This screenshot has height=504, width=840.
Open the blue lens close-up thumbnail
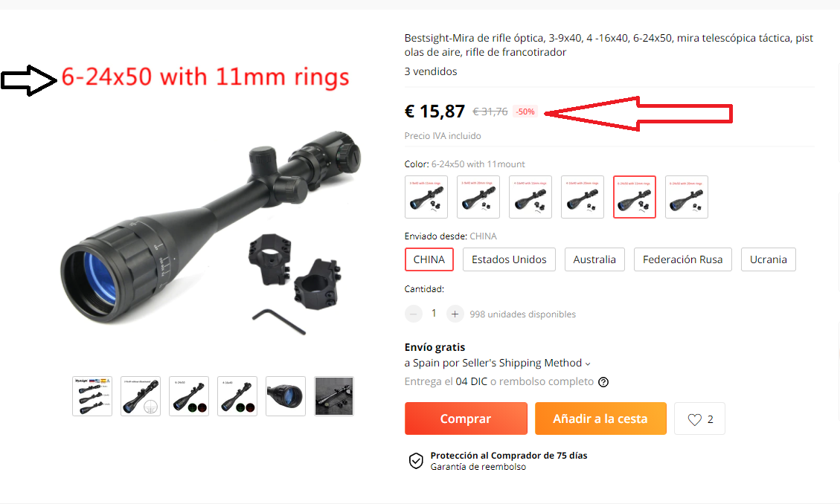click(x=286, y=396)
